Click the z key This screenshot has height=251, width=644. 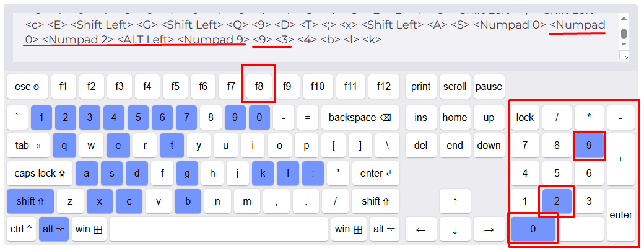click(x=70, y=201)
